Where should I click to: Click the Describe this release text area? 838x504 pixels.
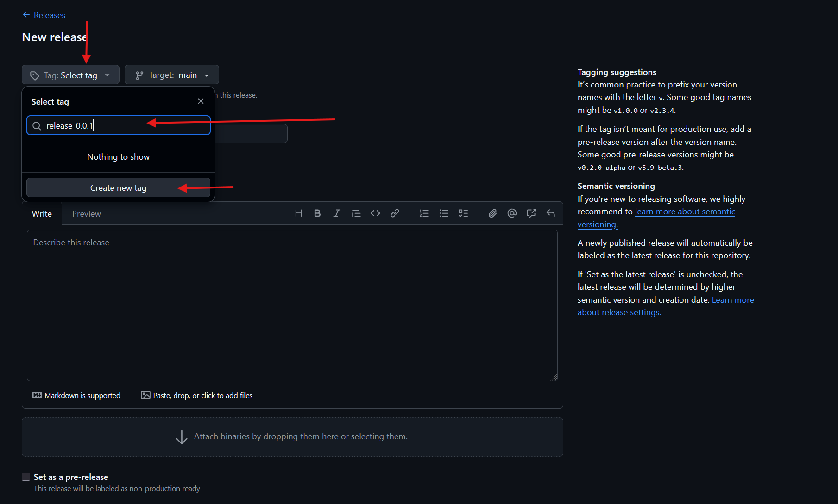coord(292,305)
